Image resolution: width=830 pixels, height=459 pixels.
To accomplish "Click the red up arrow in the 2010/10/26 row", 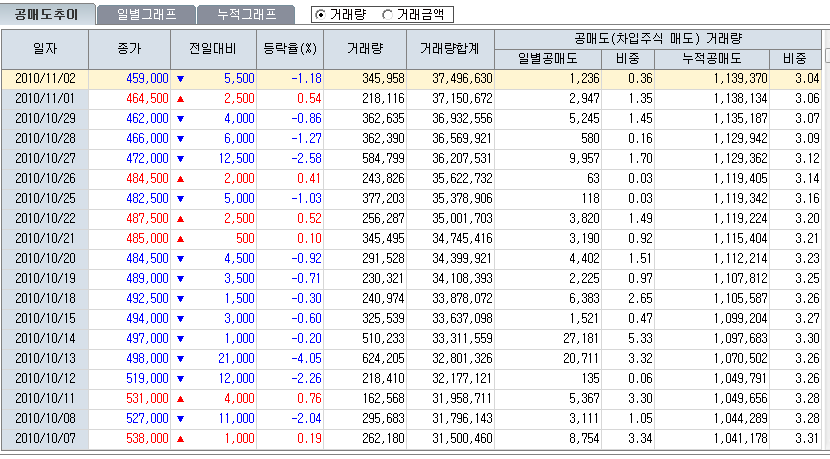I will 180,178.
